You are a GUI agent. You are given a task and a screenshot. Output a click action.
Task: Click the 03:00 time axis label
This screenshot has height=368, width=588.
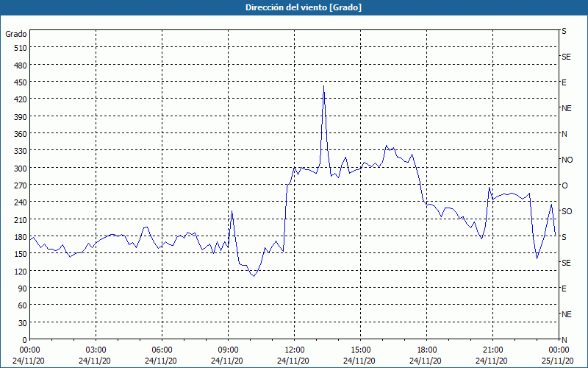pyautogui.click(x=96, y=350)
